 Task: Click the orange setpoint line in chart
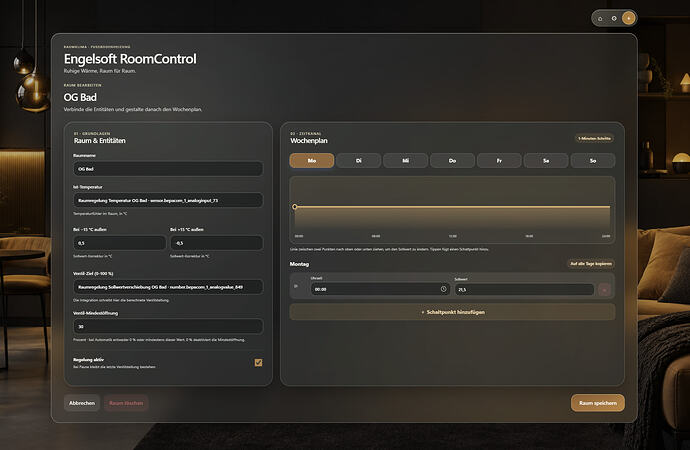pos(452,207)
